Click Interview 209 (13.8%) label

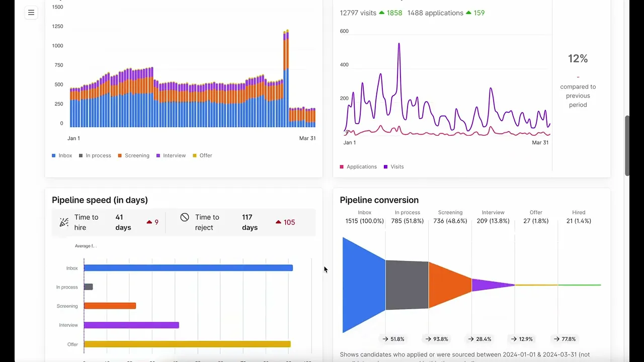pyautogui.click(x=493, y=217)
